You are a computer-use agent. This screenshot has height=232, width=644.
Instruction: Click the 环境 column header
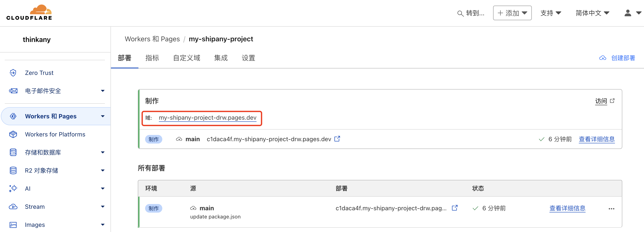pyautogui.click(x=151, y=189)
